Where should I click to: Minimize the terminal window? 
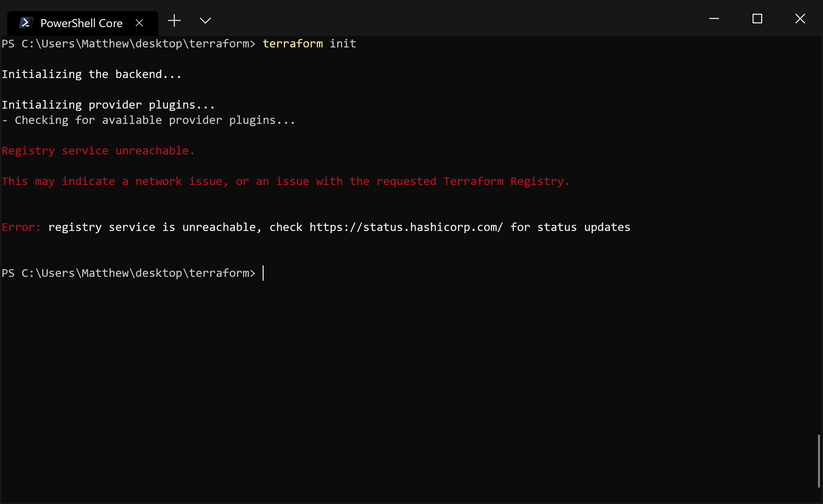tap(714, 18)
